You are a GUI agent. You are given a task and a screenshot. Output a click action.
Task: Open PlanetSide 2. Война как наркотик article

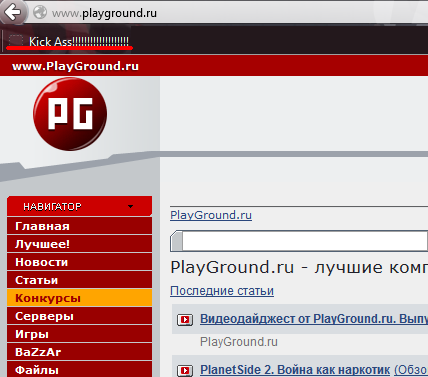(x=295, y=370)
